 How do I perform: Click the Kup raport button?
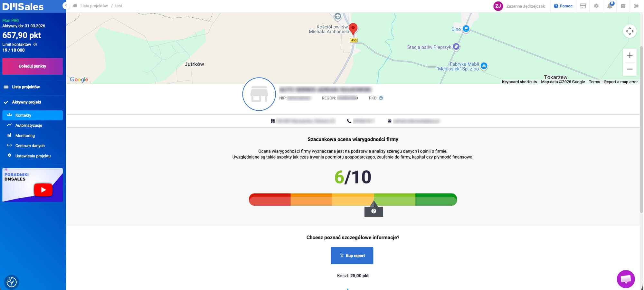coord(352,256)
